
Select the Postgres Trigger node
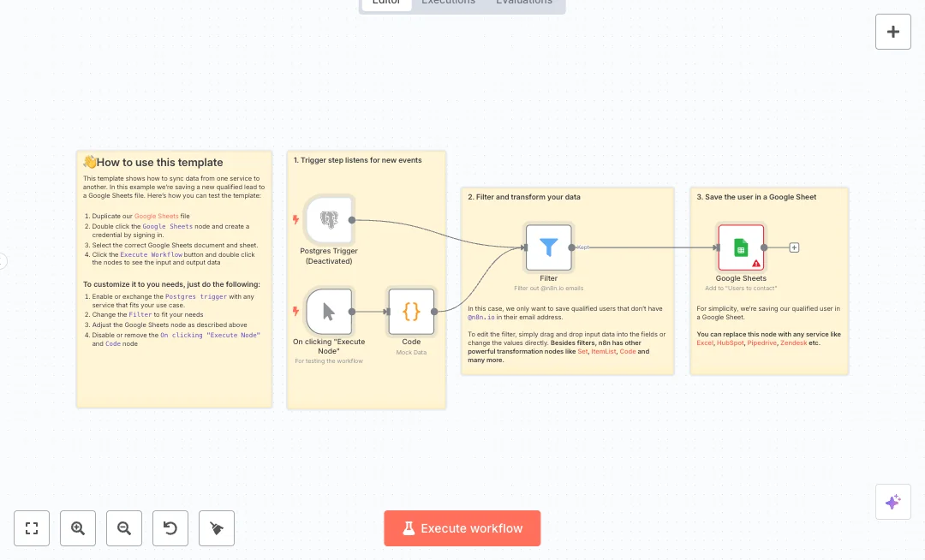click(330, 219)
